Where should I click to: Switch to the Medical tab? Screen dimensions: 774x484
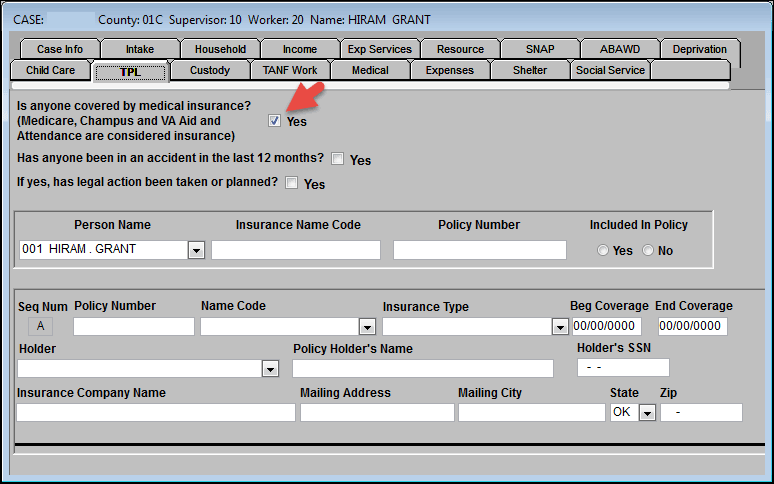(370, 70)
